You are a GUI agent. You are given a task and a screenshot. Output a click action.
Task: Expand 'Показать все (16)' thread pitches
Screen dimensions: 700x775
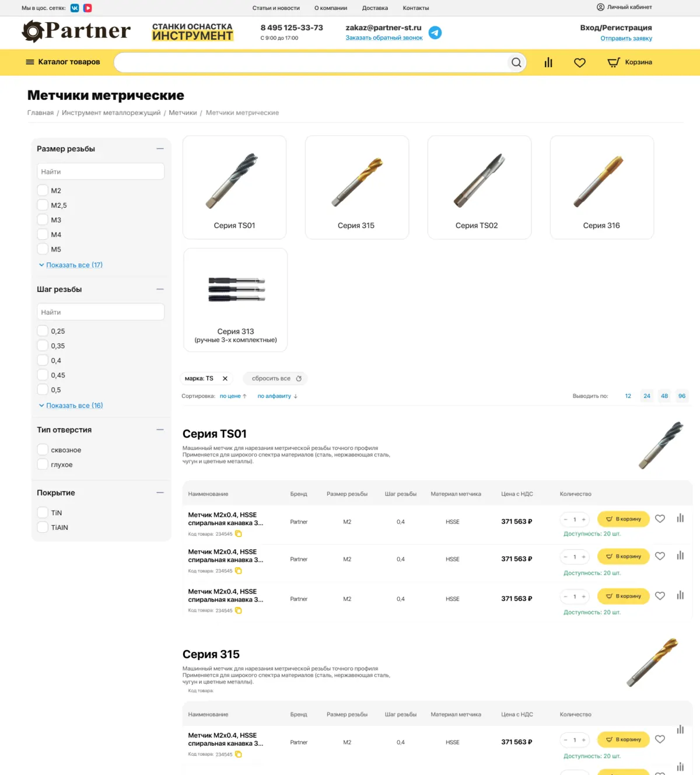click(x=71, y=406)
